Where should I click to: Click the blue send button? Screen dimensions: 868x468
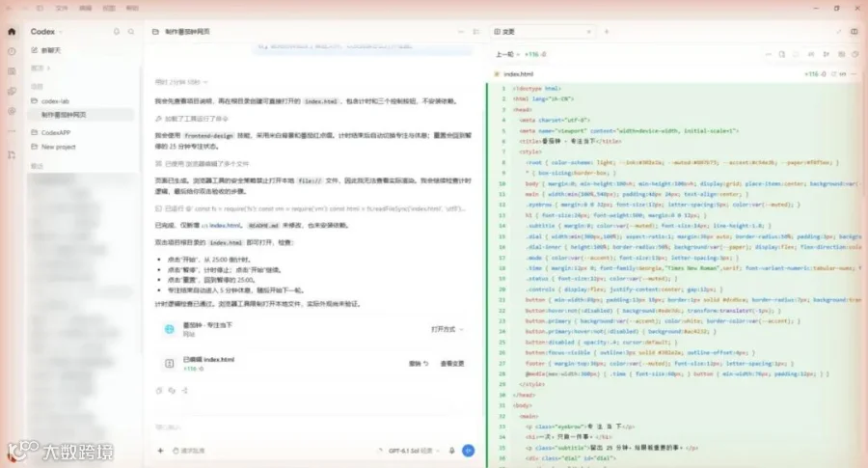click(x=469, y=451)
